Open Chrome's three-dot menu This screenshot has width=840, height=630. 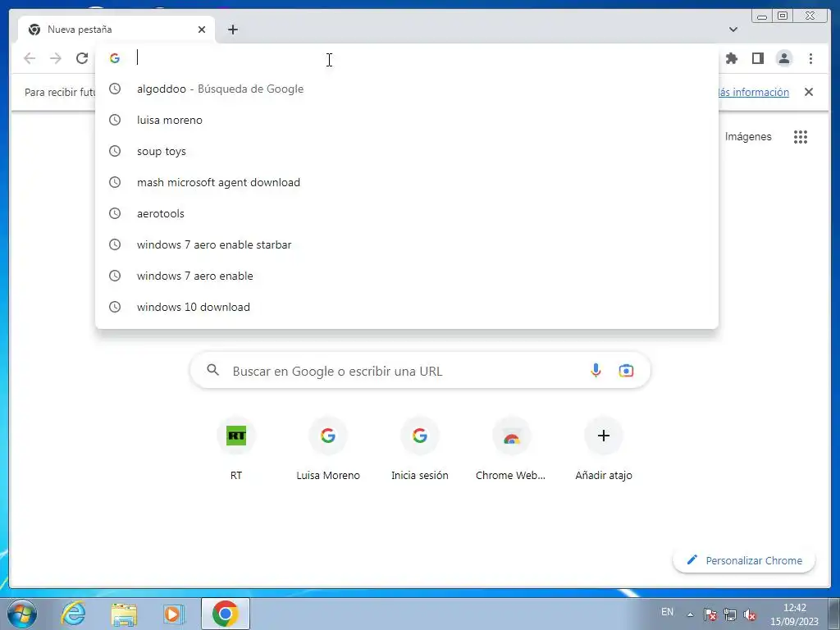coord(810,58)
